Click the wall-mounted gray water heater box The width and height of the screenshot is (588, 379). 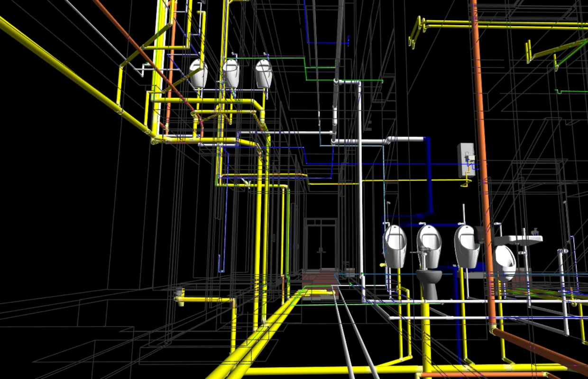466,160
